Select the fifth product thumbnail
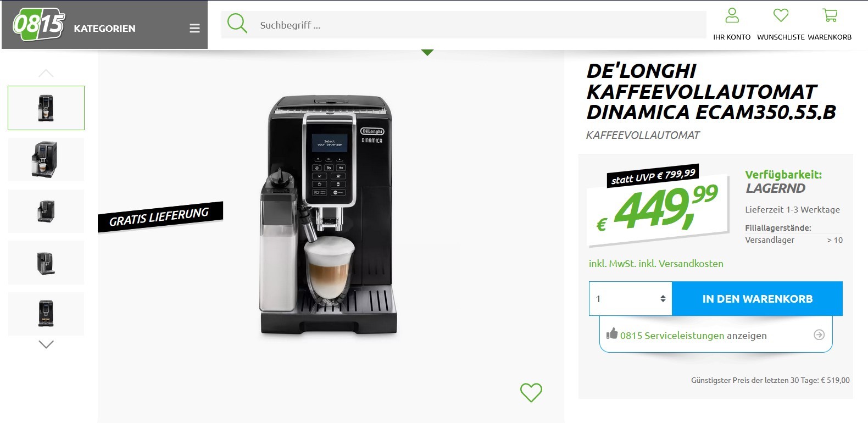 pyautogui.click(x=46, y=314)
